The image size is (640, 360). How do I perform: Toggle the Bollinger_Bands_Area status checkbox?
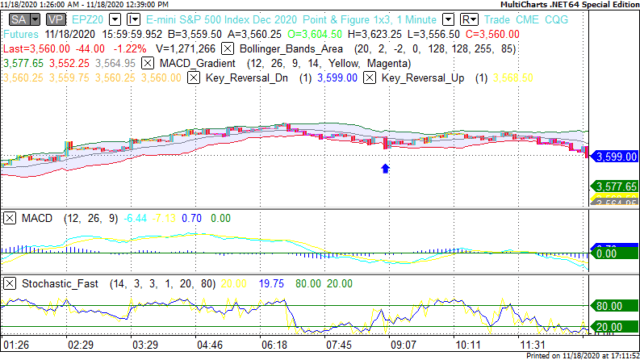click(227, 49)
